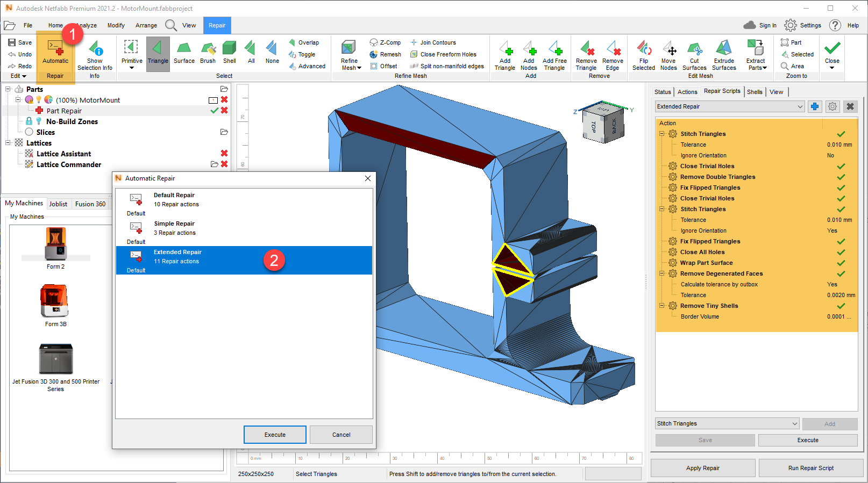This screenshot has width=868, height=483.
Task: Switch to the Shells tab
Action: point(755,92)
